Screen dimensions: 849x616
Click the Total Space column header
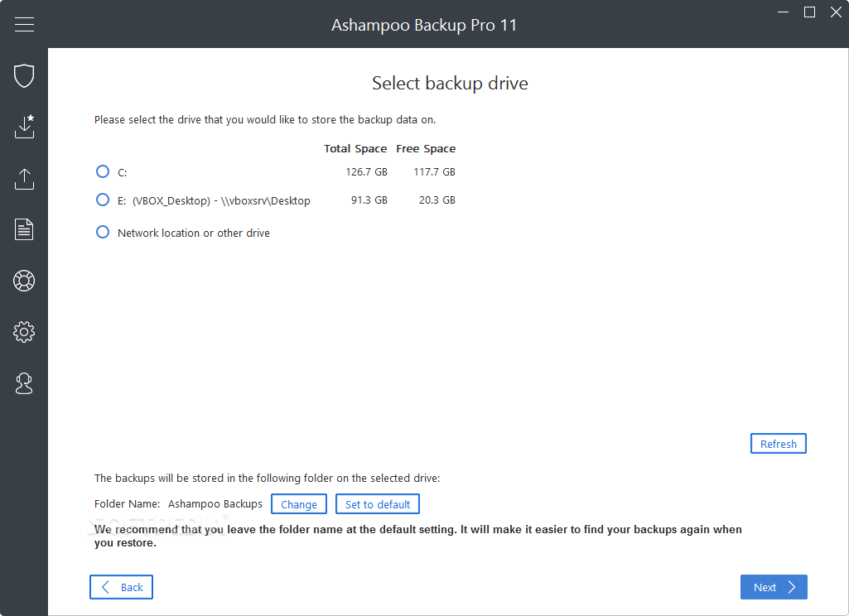point(355,149)
